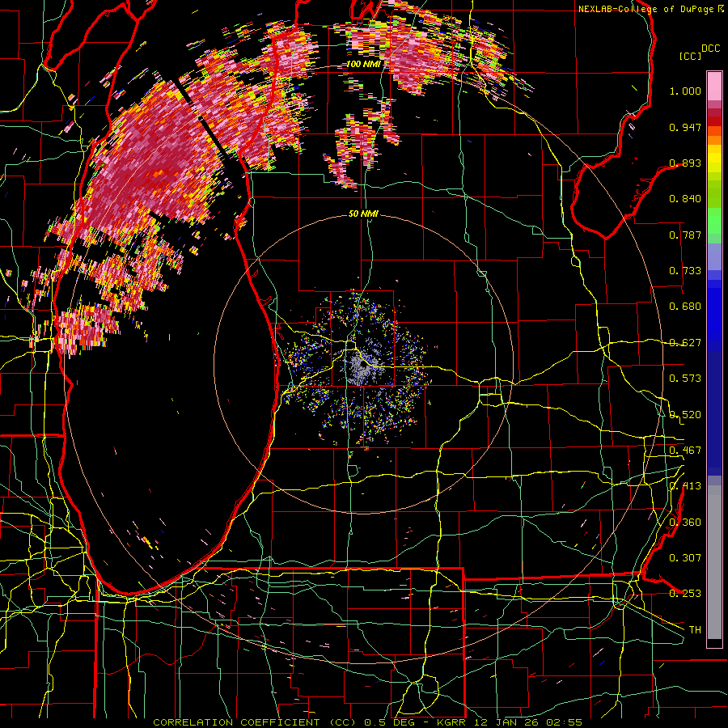728x728 pixels.
Task: Click the 0.840 color scale value
Action: (x=685, y=199)
